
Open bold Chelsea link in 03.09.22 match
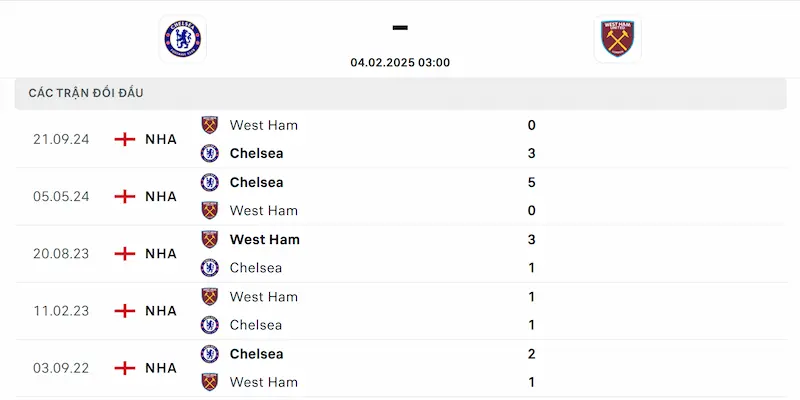point(256,354)
